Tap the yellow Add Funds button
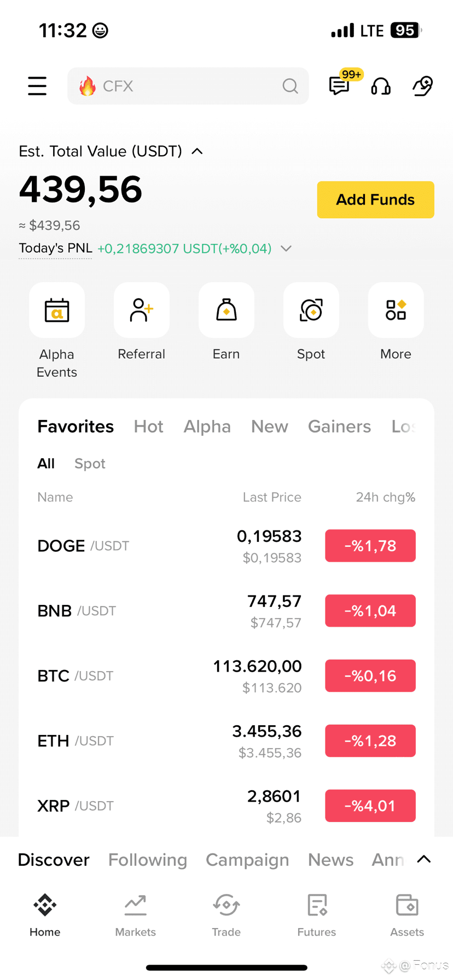453x980 pixels. click(x=376, y=200)
